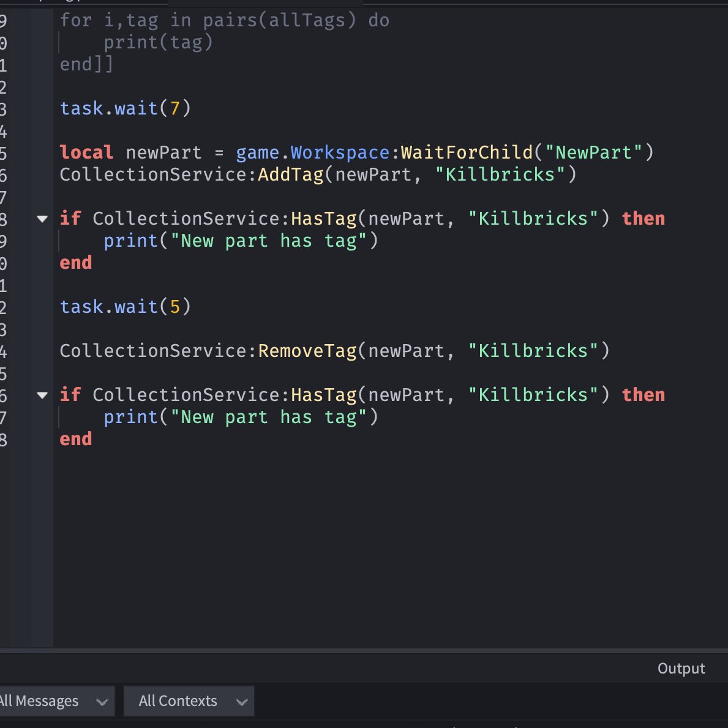
Task: Click the first then keyword
Action: click(644, 219)
